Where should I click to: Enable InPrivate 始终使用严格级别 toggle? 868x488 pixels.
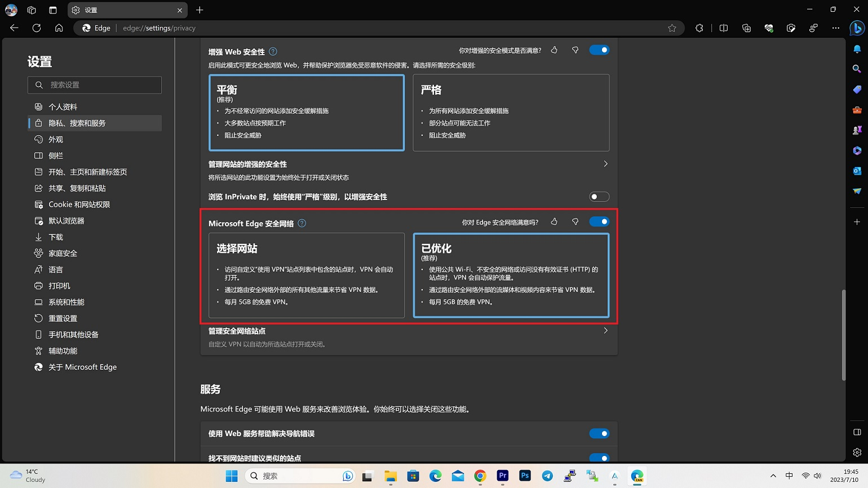599,197
